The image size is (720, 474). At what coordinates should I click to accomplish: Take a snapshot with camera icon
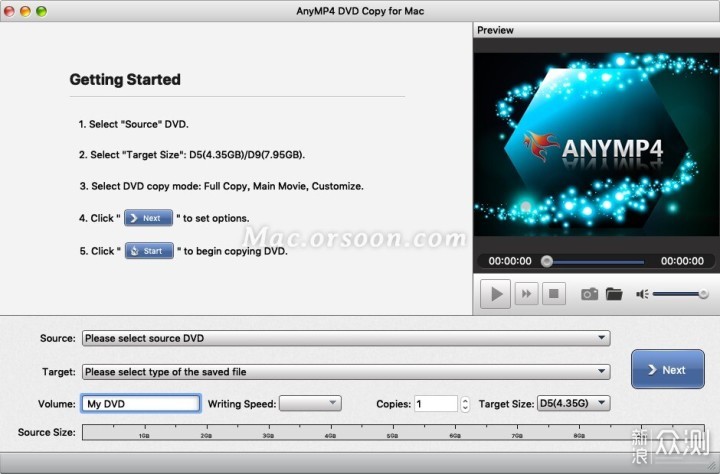(x=590, y=294)
